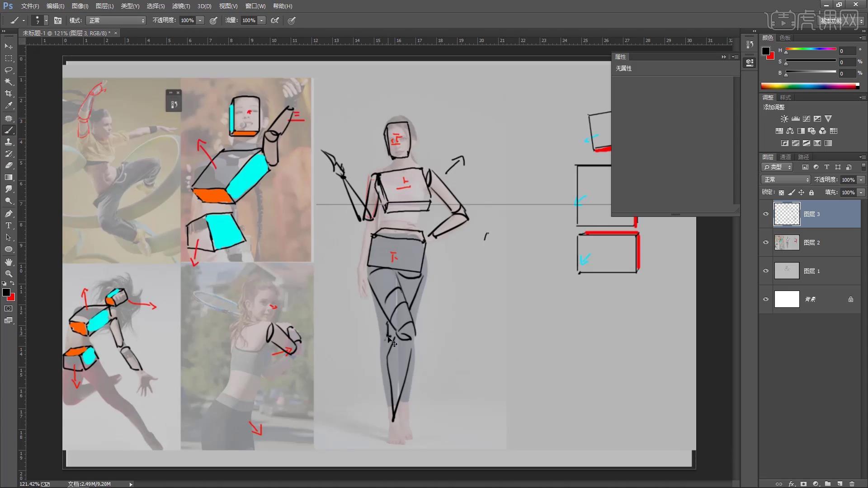Select the Zoom tool in toolbar

point(9,274)
